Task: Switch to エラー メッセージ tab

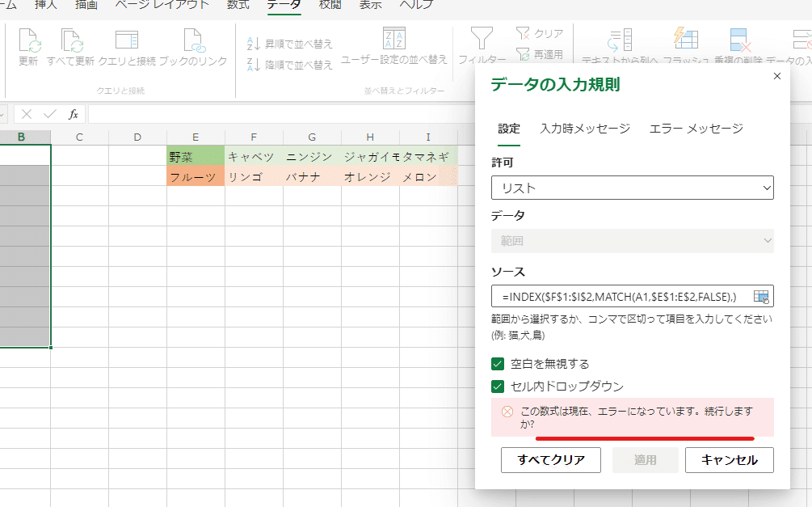Action: (x=696, y=129)
